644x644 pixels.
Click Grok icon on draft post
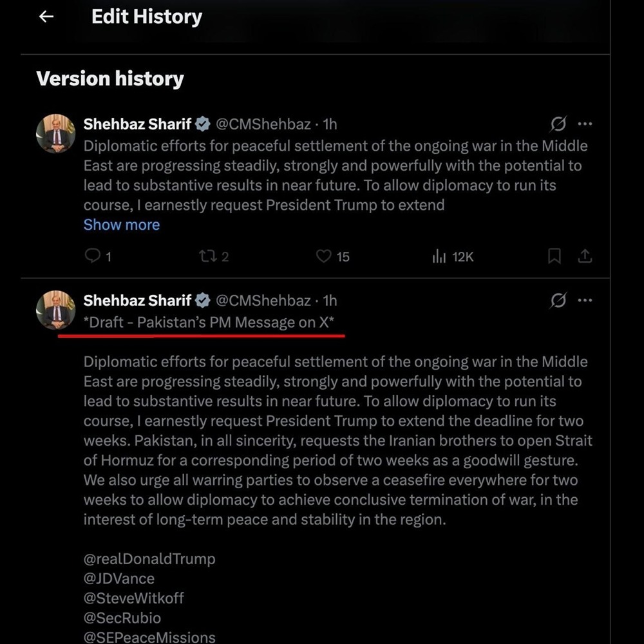558,300
